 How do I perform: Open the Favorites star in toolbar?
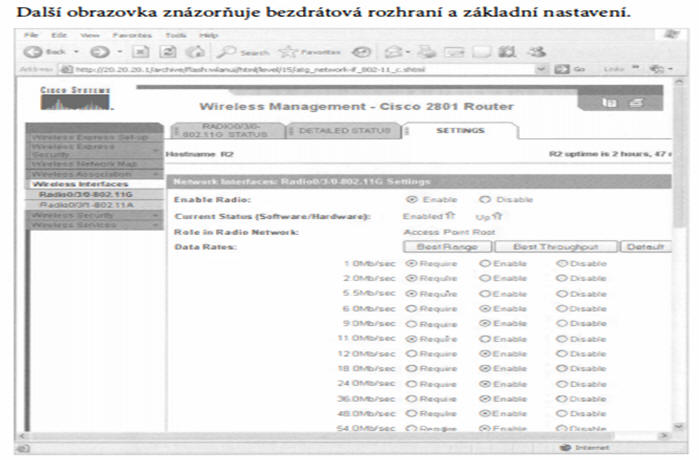[310, 53]
